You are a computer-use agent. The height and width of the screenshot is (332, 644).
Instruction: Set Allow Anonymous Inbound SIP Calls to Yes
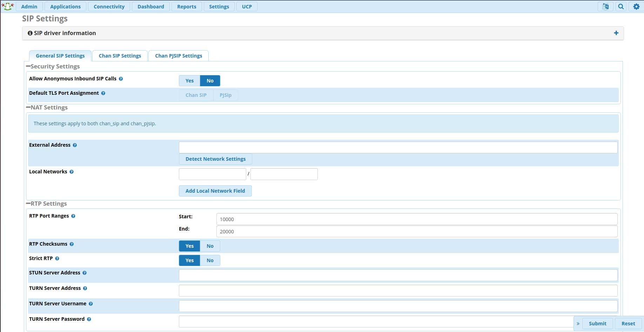click(189, 80)
